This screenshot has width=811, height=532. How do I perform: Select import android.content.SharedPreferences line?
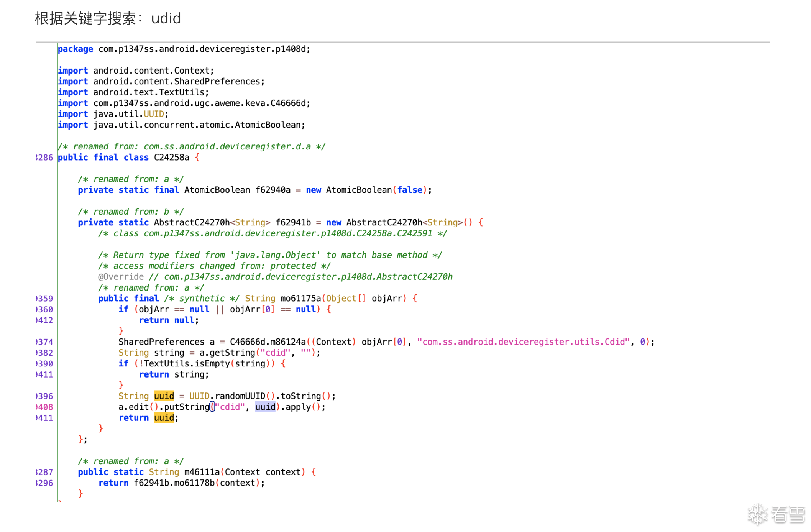tap(161, 81)
